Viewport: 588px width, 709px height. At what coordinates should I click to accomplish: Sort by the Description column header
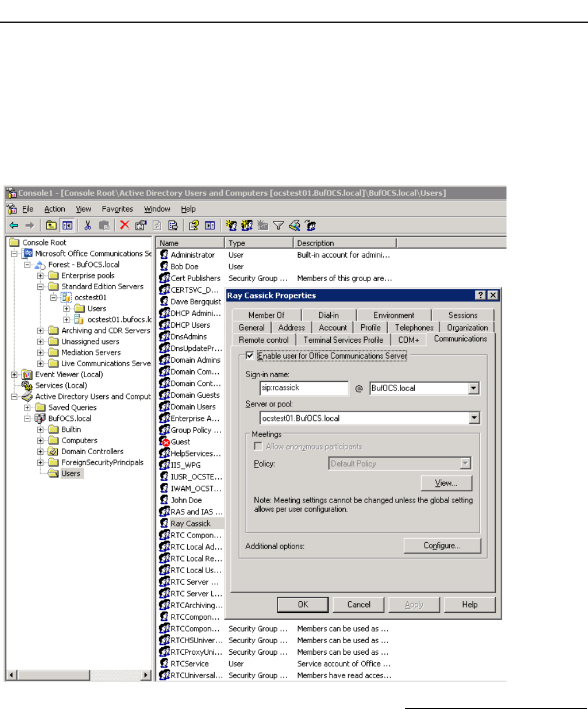345,243
